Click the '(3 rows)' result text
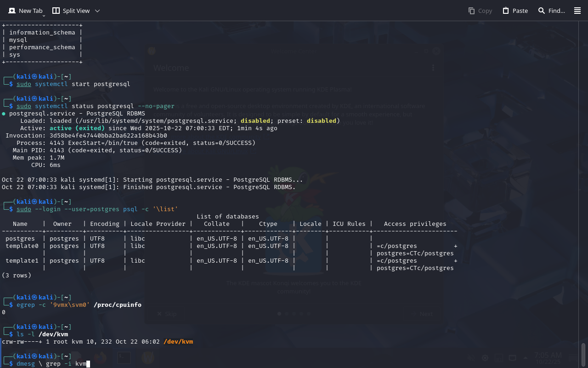This screenshot has width=588, height=368. point(17,276)
